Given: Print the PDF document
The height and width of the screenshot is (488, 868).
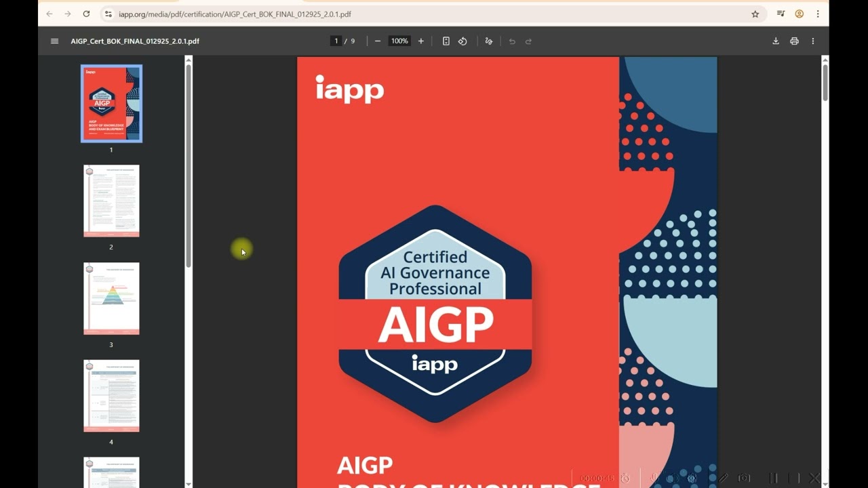Looking at the screenshot, I should [x=794, y=41].
